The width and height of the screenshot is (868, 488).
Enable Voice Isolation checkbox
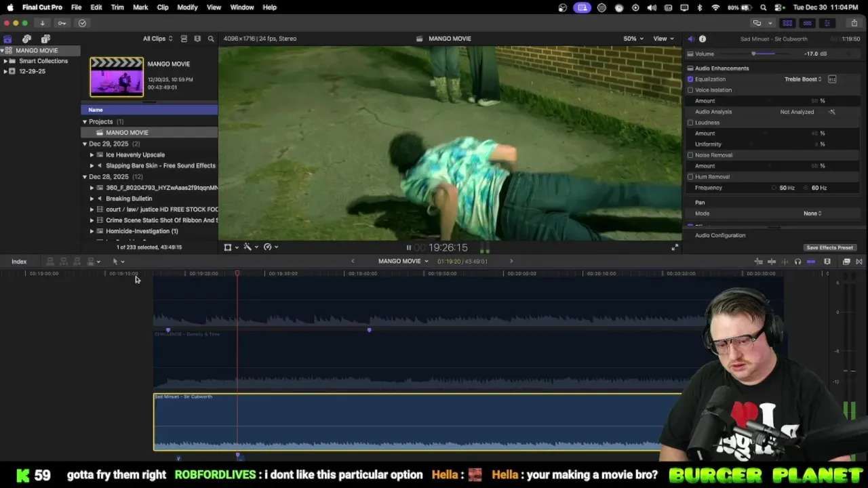(x=690, y=90)
